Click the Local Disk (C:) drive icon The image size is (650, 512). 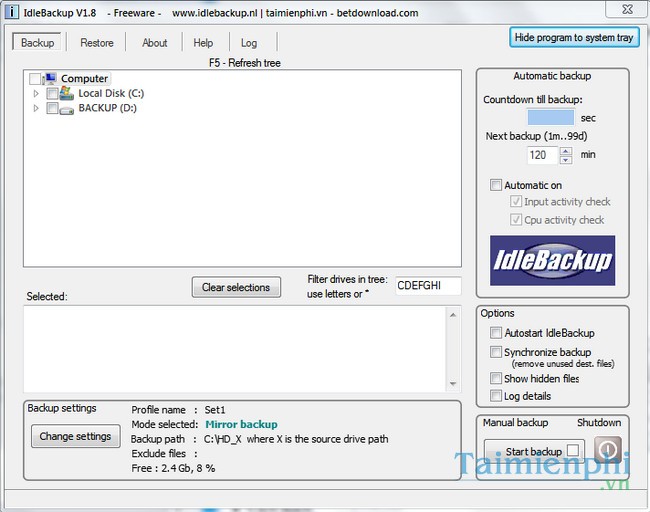pyautogui.click(x=66, y=93)
